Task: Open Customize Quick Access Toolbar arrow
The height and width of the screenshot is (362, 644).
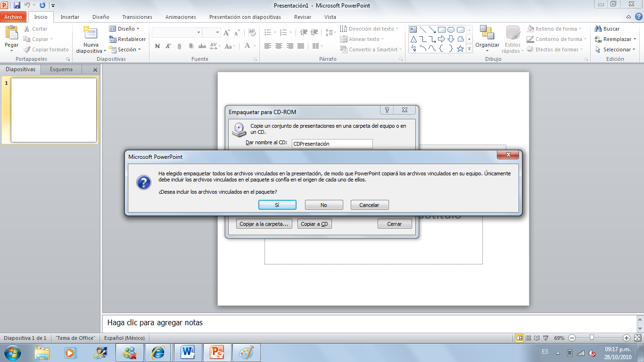Action: (53, 6)
